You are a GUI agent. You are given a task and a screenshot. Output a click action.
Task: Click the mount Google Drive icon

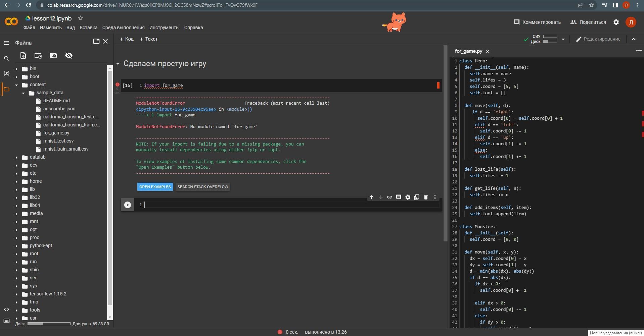coord(53,56)
